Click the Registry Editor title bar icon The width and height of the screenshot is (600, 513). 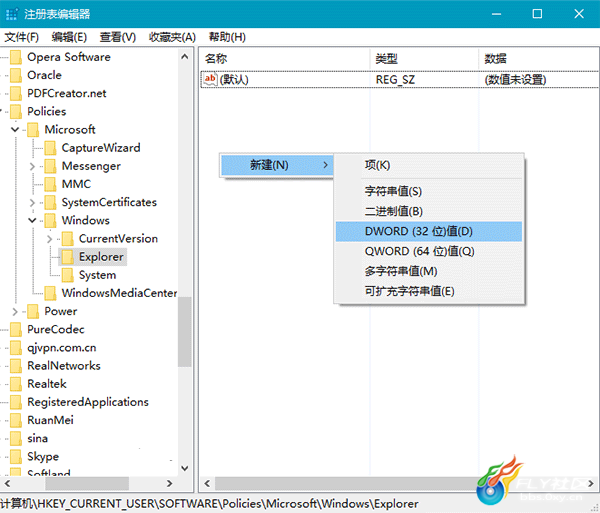tap(11, 14)
